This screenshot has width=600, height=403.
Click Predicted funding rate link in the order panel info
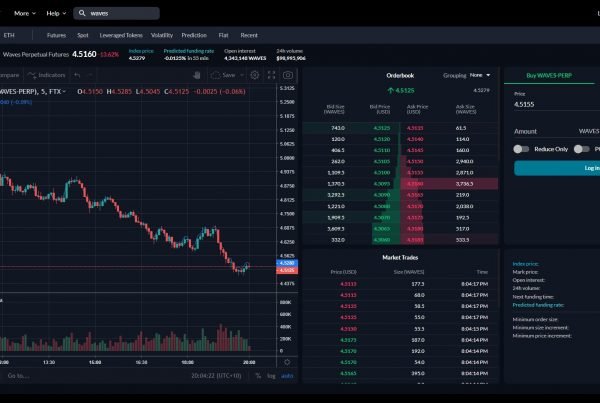coord(538,305)
